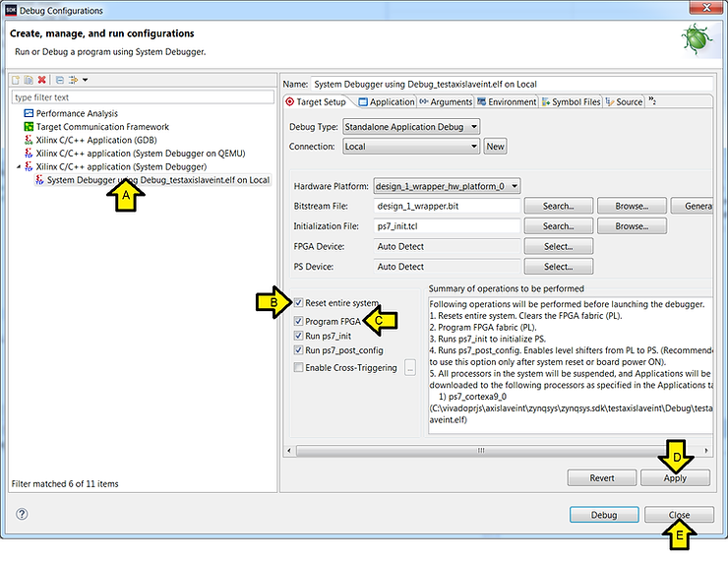Screen dimensions: 728x563
Task: Click the ellipsis button beside Cross-Triggering
Action: tap(410, 367)
